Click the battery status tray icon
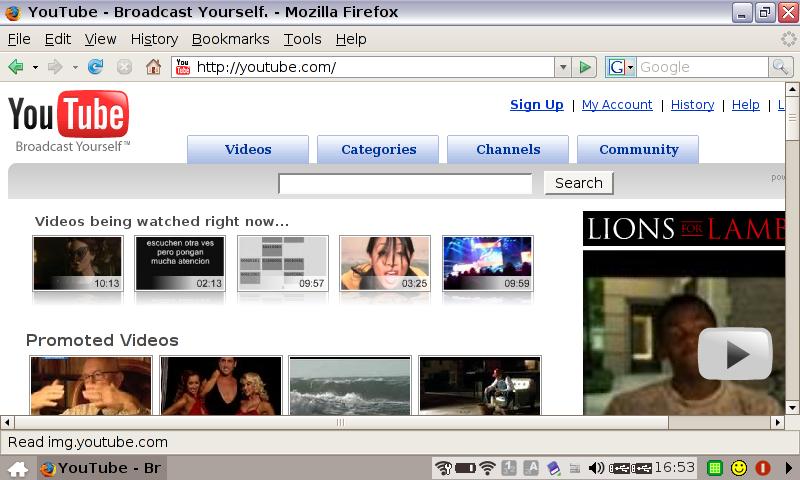The height and width of the screenshot is (480, 800). (465, 468)
